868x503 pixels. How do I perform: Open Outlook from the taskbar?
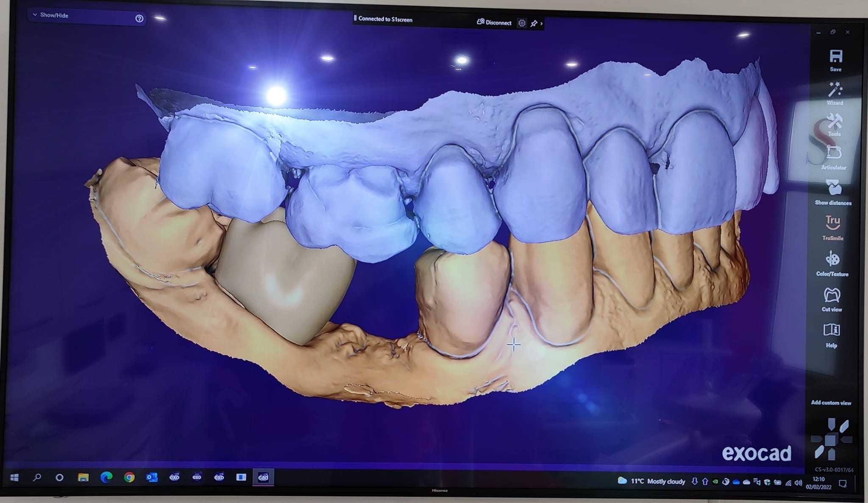[152, 478]
